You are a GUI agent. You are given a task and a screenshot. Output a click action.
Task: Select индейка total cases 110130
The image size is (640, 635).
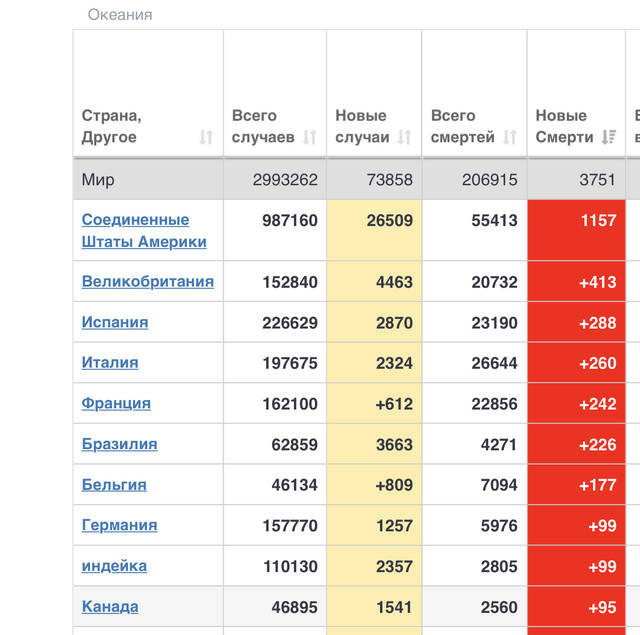290,566
